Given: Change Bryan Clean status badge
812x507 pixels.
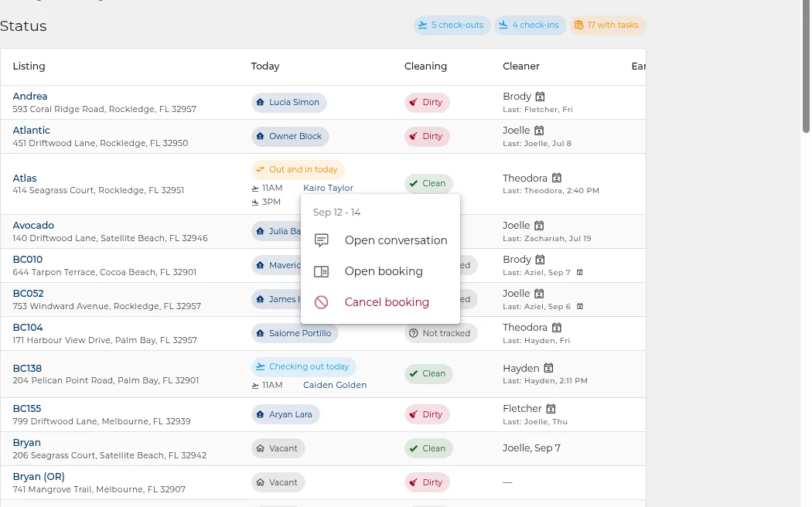Looking at the screenshot, I should pyautogui.click(x=428, y=448).
